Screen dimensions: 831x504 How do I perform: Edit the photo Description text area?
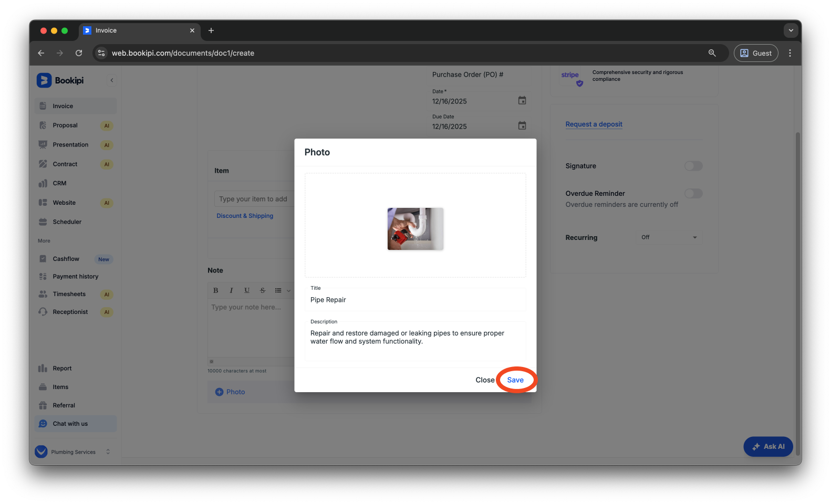point(415,341)
